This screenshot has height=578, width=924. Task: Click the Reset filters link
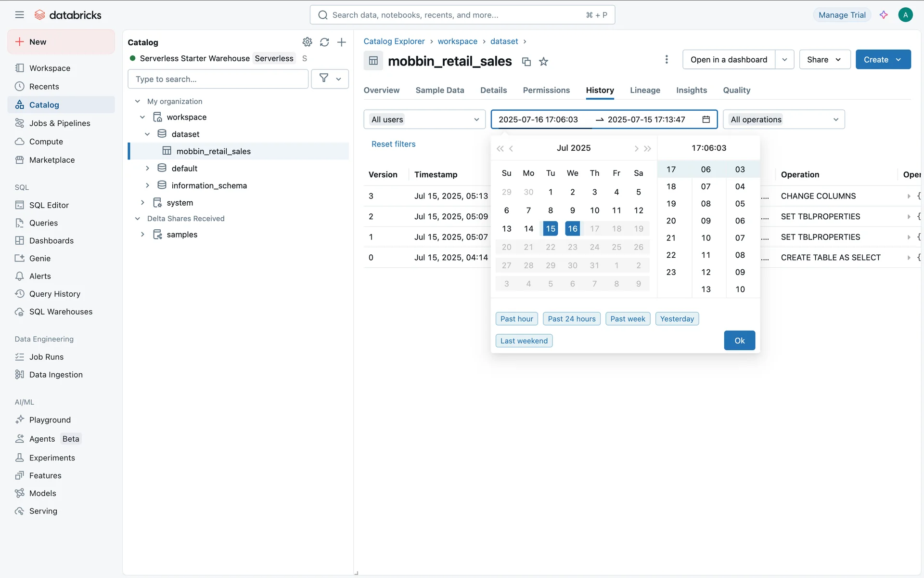coord(393,144)
